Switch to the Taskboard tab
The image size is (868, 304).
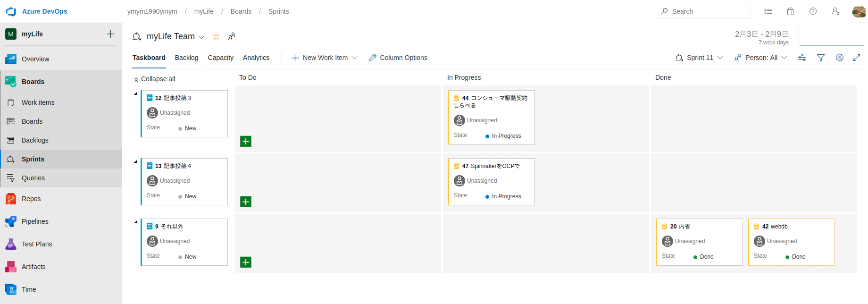[149, 58]
